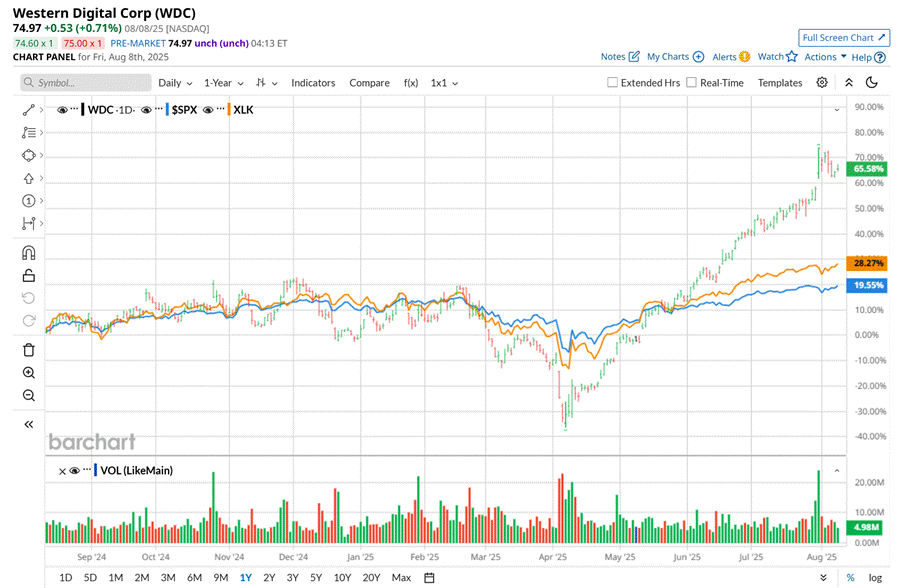This screenshot has height=588, width=902.
Task: Select the 3M time range
Action: (x=168, y=578)
